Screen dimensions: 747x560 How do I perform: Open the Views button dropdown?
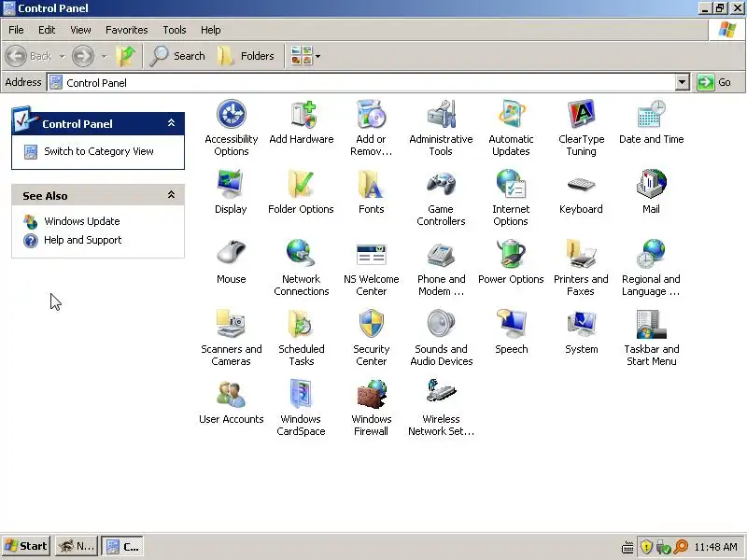coord(318,56)
